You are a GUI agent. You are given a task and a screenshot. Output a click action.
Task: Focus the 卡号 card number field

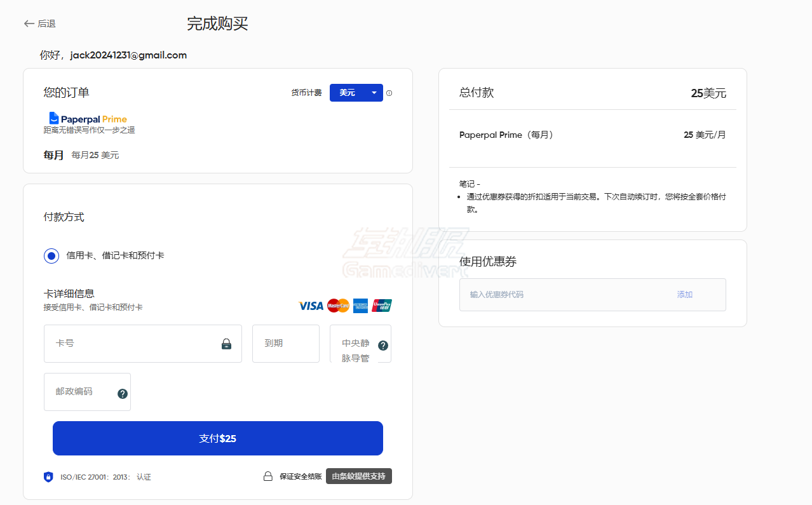pyautogui.click(x=143, y=344)
